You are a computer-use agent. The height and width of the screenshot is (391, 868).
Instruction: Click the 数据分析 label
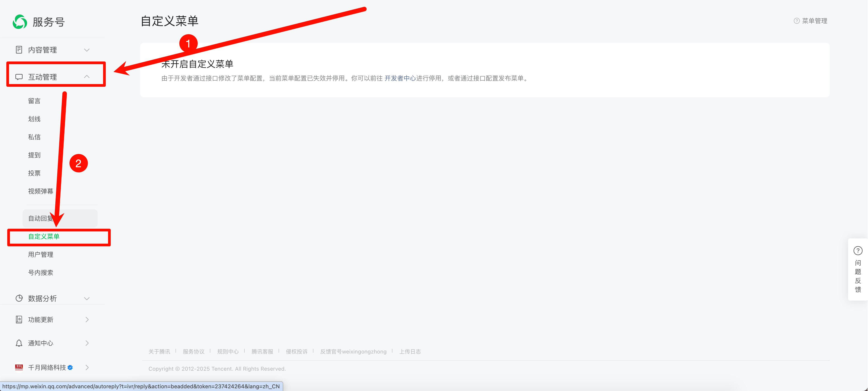pos(42,298)
